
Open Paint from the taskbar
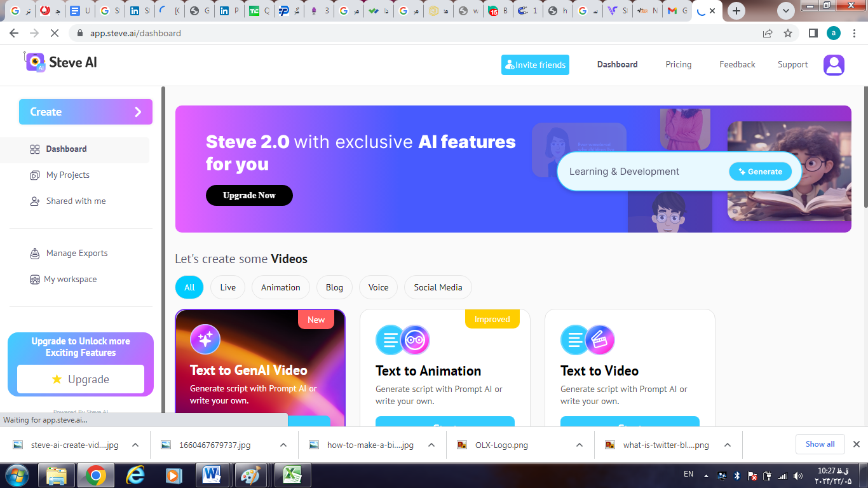[251, 475]
